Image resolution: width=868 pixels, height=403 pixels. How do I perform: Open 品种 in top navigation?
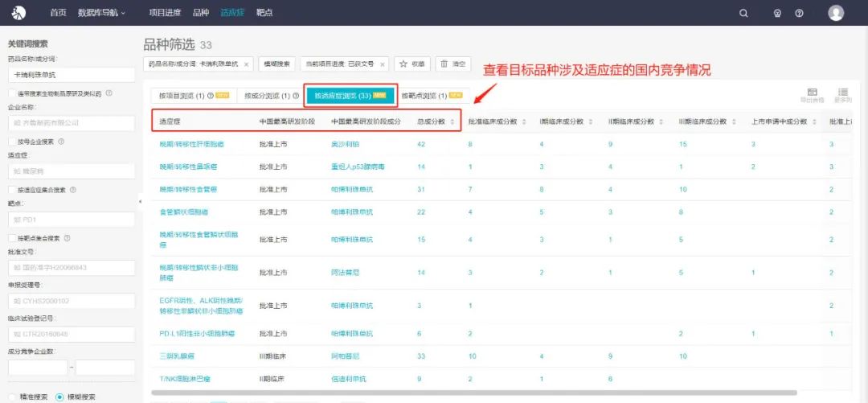pyautogui.click(x=201, y=12)
